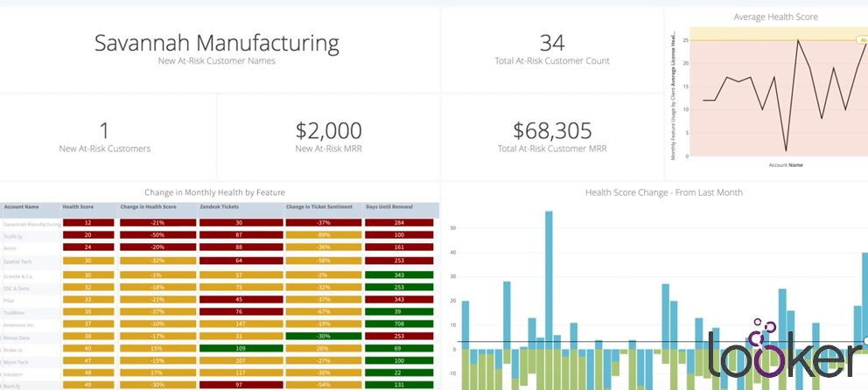Click the 708 days renewal cell
The height and width of the screenshot is (390, 868).
[x=398, y=324]
